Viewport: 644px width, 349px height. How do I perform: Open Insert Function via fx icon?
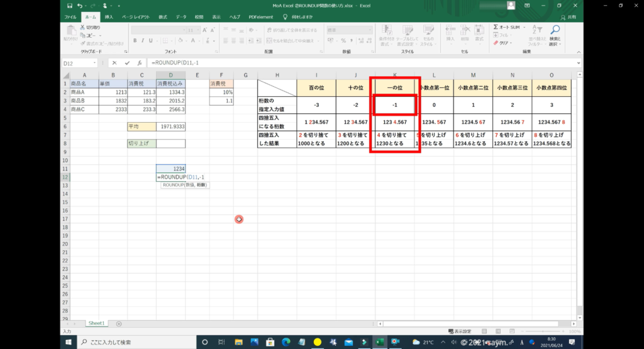click(x=138, y=63)
